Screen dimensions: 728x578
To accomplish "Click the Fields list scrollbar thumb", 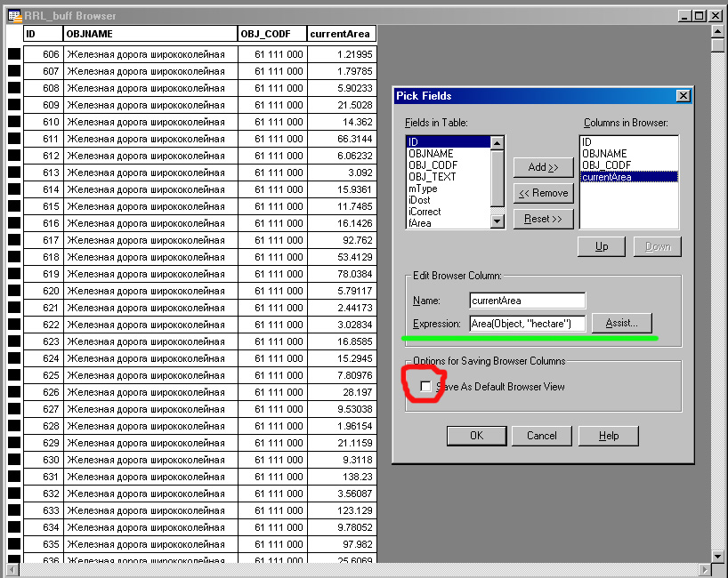I will click(x=497, y=178).
